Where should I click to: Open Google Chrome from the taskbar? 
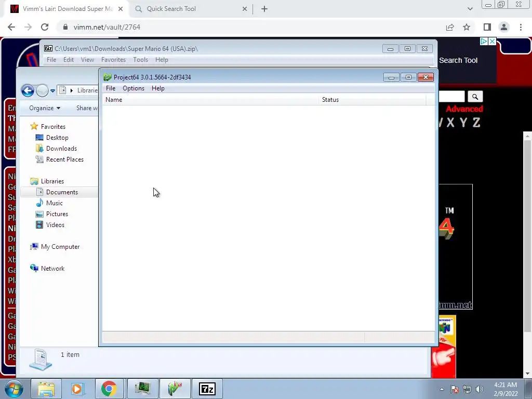point(109,389)
